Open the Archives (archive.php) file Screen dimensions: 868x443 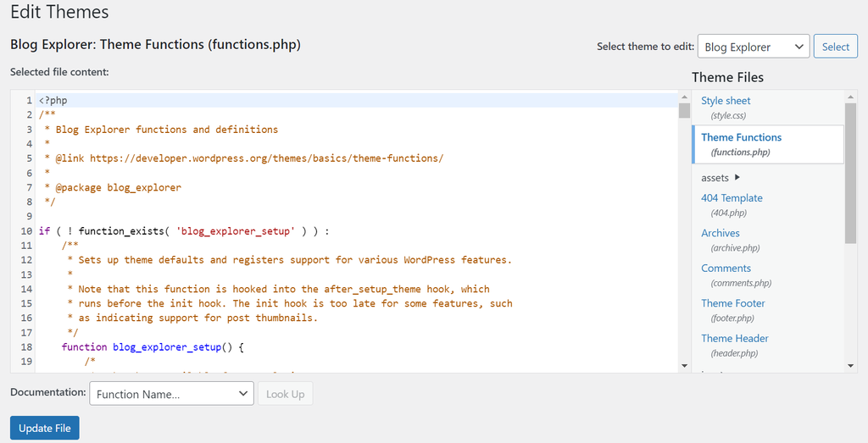tap(721, 233)
